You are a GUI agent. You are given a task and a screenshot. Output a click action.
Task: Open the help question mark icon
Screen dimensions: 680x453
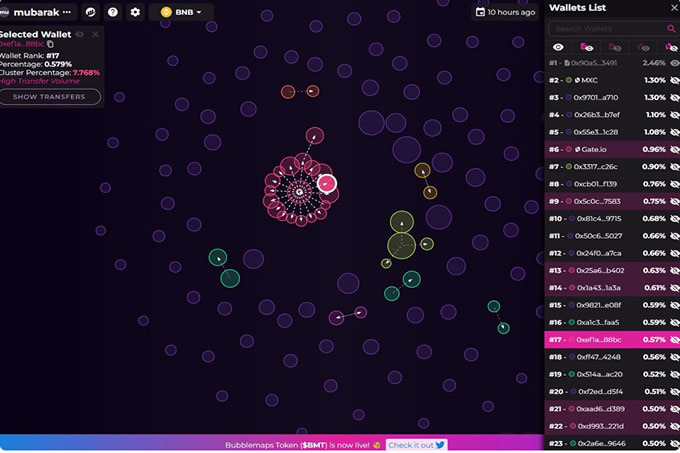tap(113, 12)
